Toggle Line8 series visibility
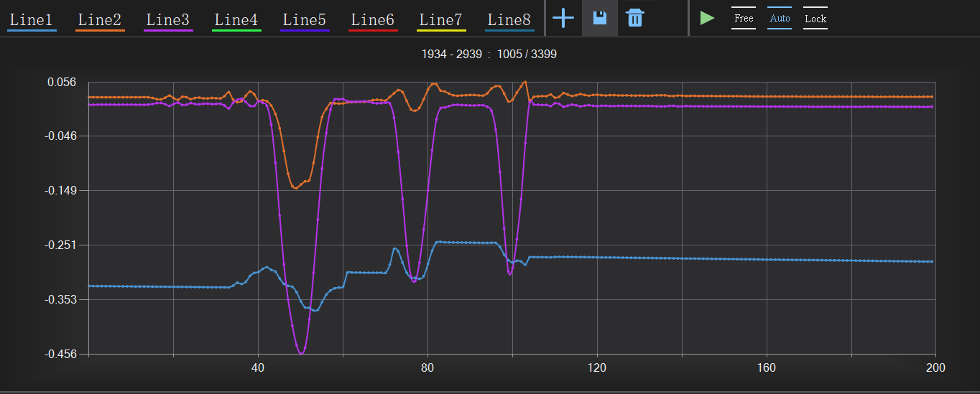The image size is (980, 394). (510, 20)
